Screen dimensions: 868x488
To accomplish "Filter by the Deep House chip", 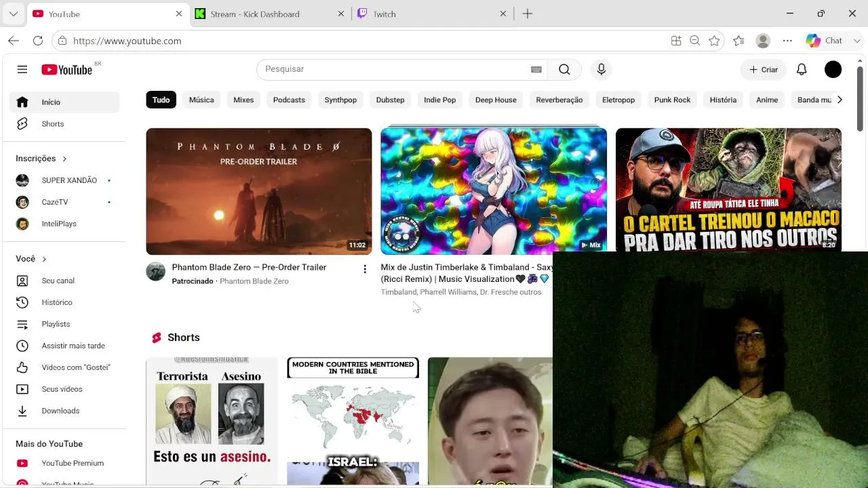I will click(496, 100).
